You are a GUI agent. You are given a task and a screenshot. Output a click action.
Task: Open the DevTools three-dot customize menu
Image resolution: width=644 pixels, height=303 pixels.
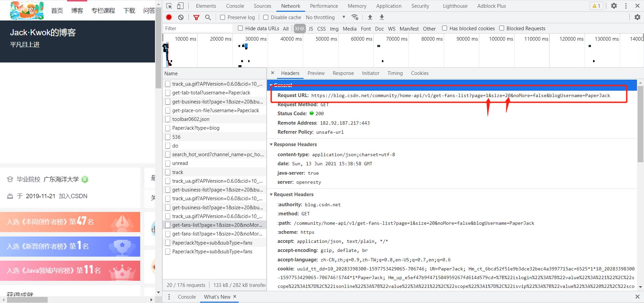(626, 6)
